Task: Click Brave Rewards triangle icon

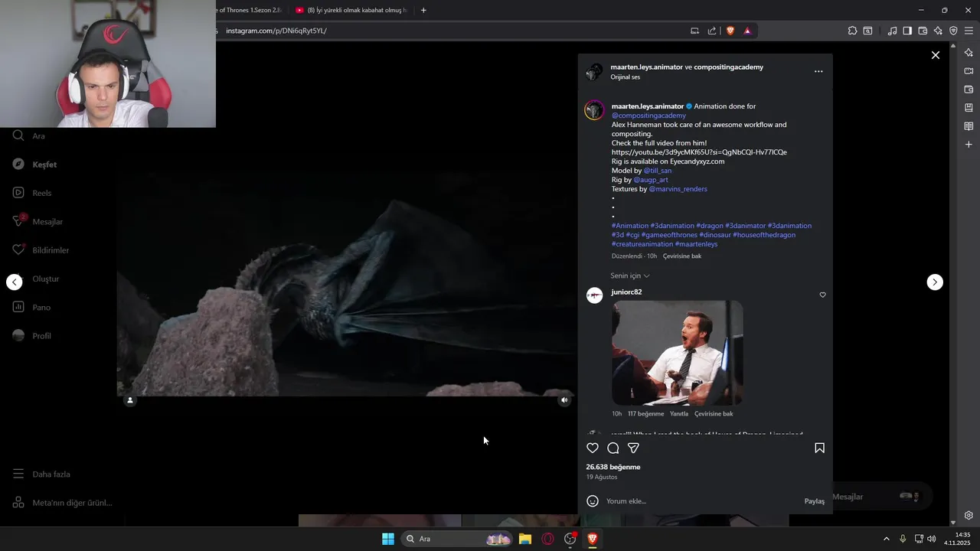Action: point(747,31)
